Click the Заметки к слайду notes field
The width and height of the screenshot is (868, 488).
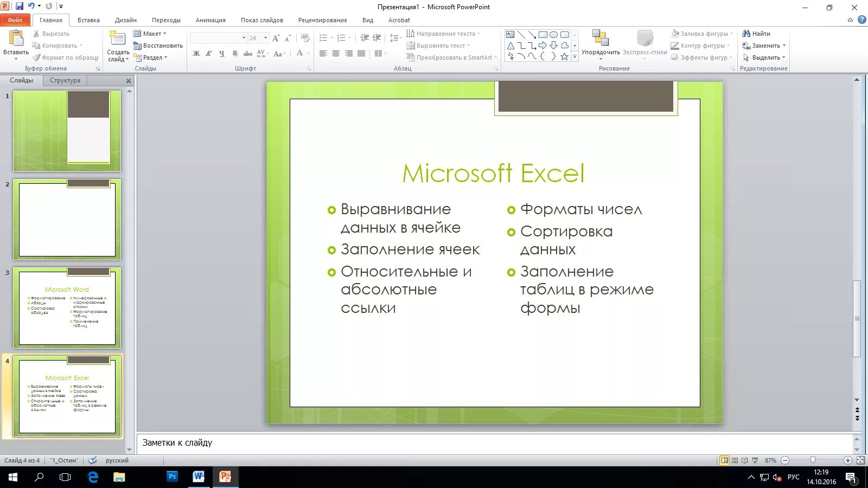pos(495,443)
